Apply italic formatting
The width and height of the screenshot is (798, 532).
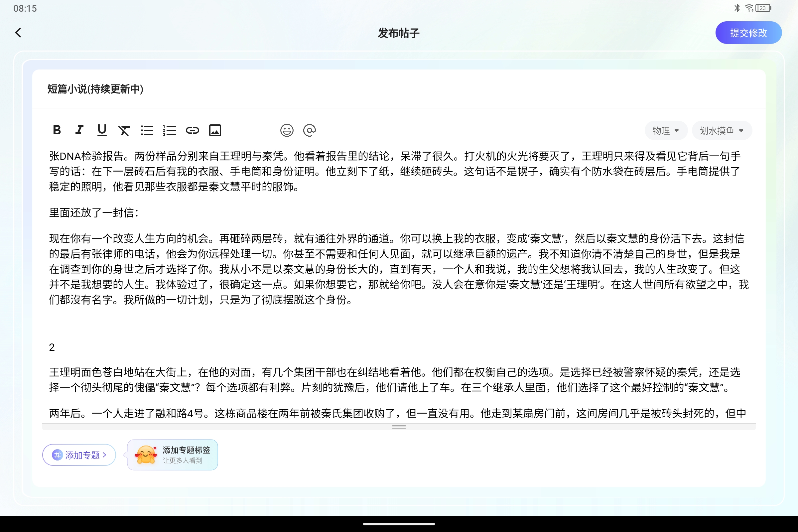click(79, 130)
